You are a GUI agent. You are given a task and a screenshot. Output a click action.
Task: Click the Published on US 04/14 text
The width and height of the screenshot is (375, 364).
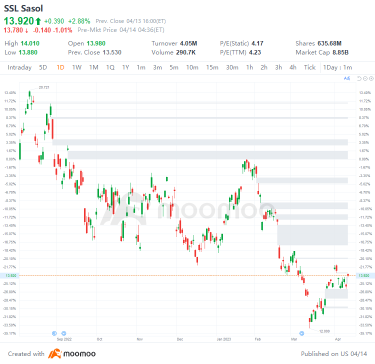[333, 354]
